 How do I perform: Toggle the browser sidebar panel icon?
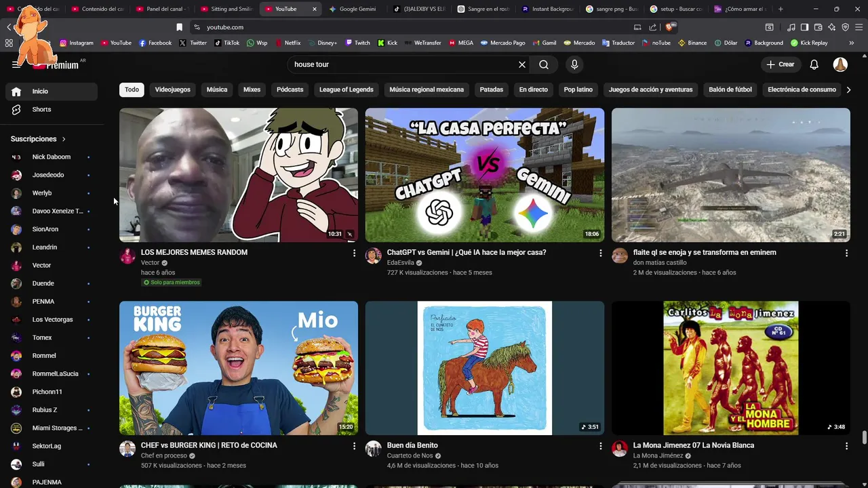click(x=804, y=27)
